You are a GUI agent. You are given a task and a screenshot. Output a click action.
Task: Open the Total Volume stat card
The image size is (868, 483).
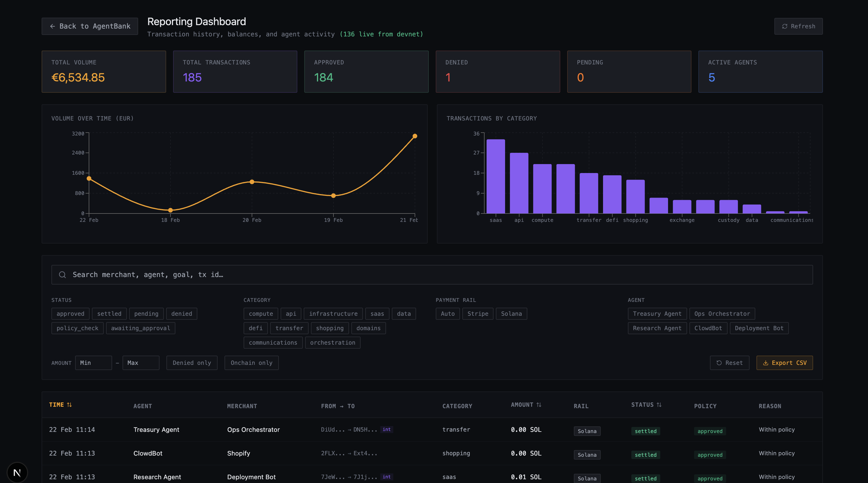103,71
